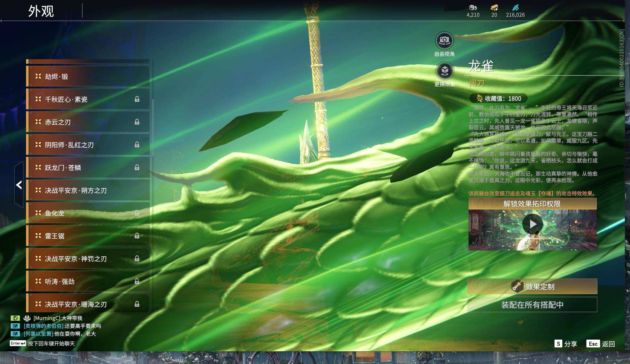630x364 pixels.
Task: Click lock icon on 雷王锯 row
Action: pos(137,236)
